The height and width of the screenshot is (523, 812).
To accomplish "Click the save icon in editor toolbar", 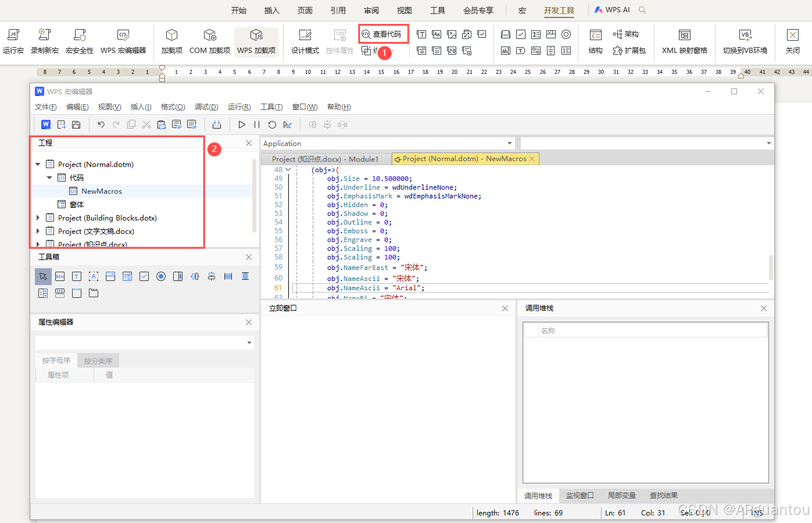I will (76, 124).
